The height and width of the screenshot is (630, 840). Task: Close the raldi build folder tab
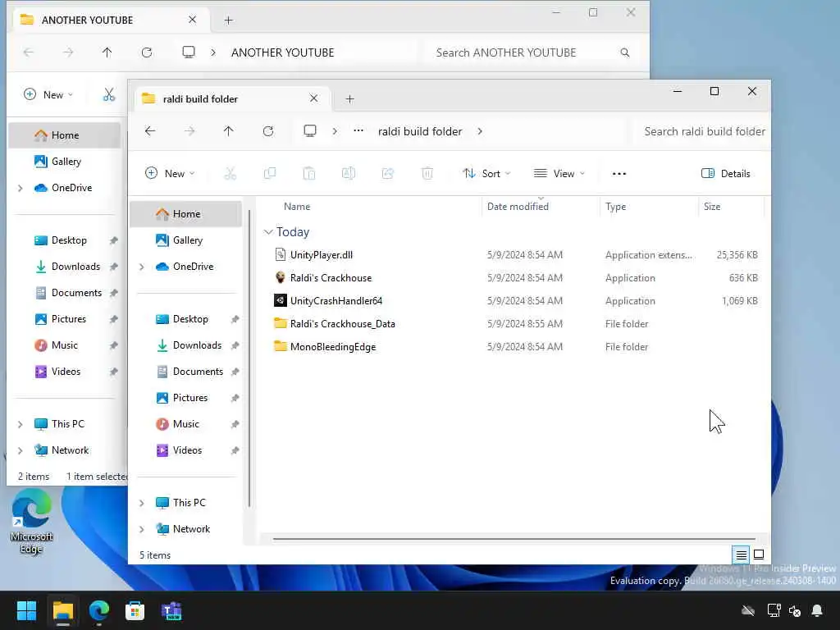pos(314,98)
